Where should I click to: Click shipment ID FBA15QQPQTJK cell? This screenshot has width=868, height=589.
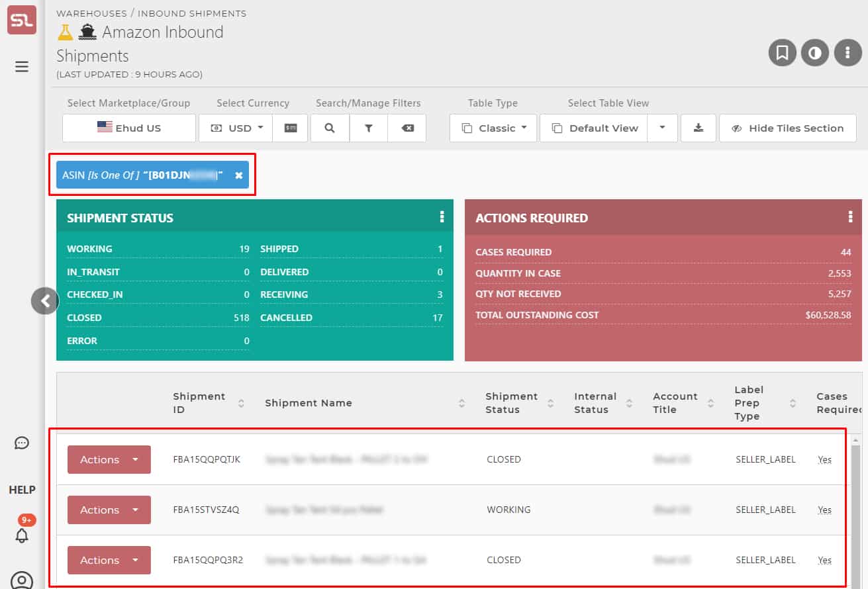pyautogui.click(x=207, y=459)
